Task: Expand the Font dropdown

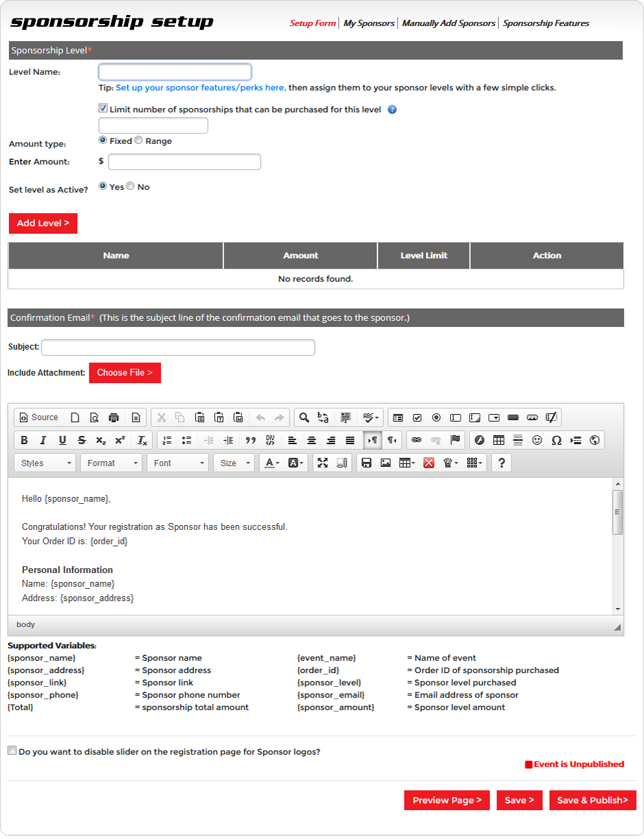Action: pyautogui.click(x=179, y=463)
